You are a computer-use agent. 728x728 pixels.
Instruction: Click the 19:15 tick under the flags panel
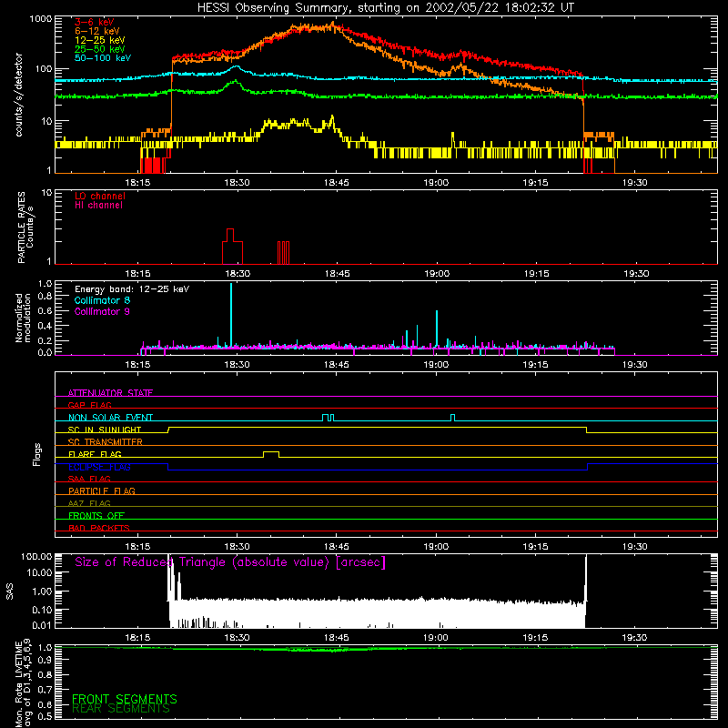[x=535, y=547]
